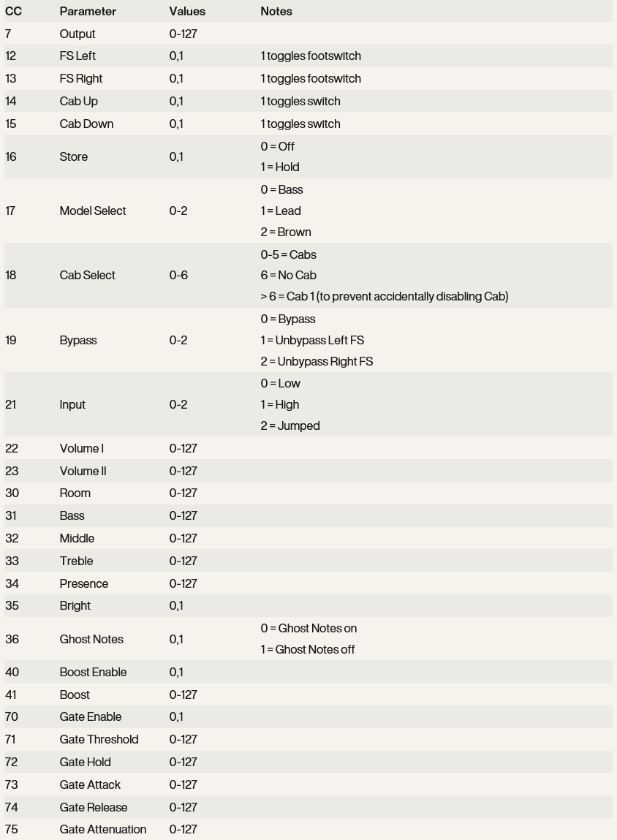
Task: Click the CC column header
Action: coord(13,12)
